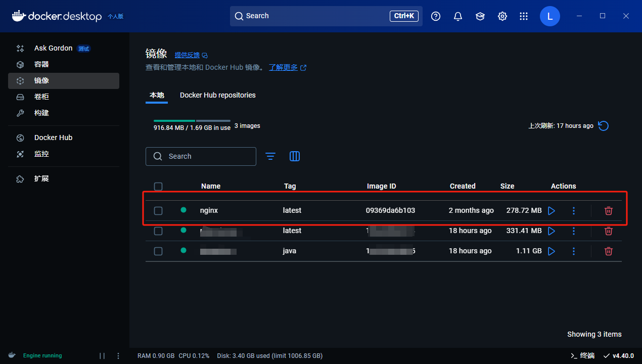Viewport: 642px width, 364px height.
Task: Click the Docker whale status icon
Action: click(x=12, y=355)
